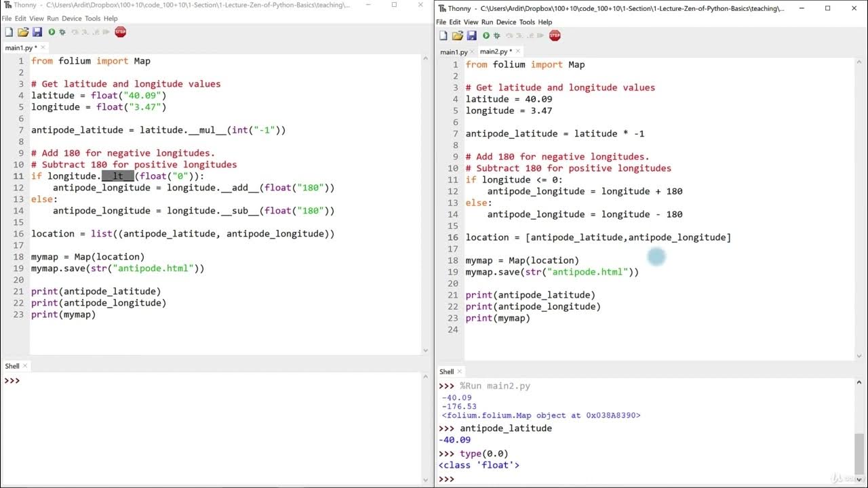
Task: Click Resume icon in left Thonny window
Action: click(x=104, y=32)
